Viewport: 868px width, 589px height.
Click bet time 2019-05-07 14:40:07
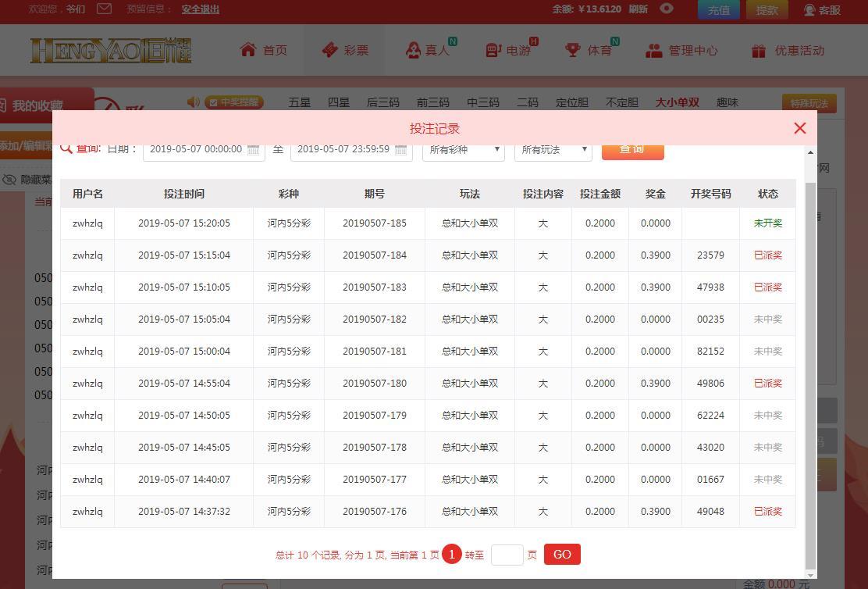click(x=183, y=480)
